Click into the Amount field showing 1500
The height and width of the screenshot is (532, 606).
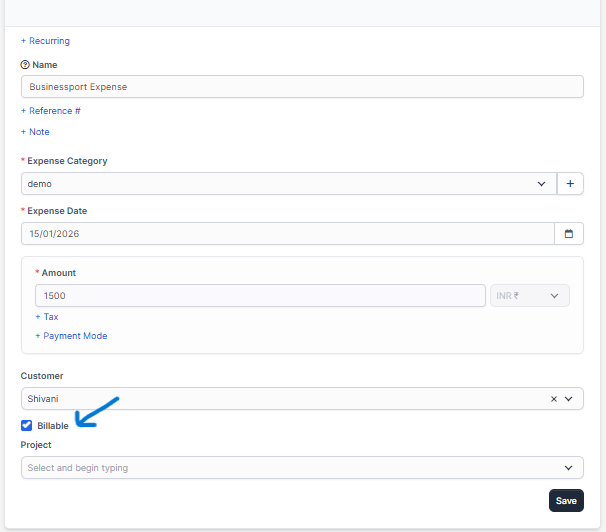[260, 296]
